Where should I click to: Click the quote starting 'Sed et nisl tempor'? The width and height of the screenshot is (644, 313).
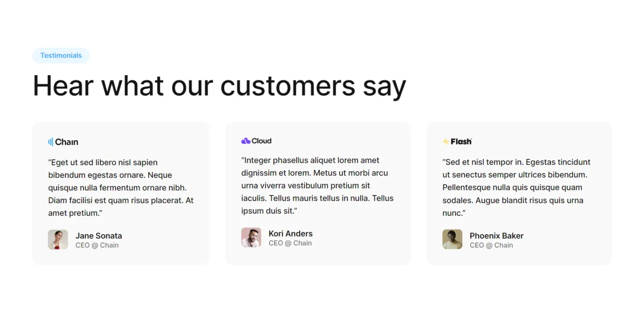(516, 188)
